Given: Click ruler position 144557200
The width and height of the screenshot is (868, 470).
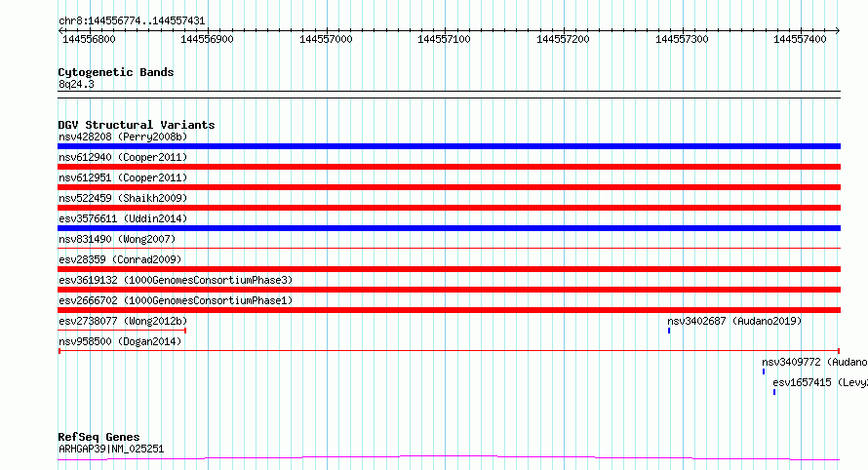Looking at the screenshot, I should pyautogui.click(x=563, y=39).
